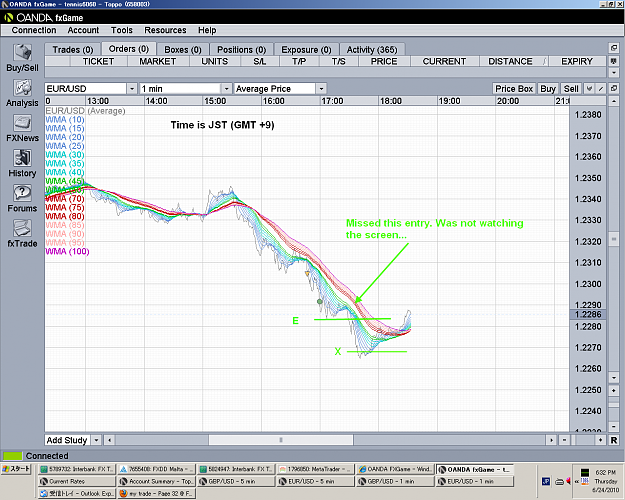Switch to the Boxes (0) tab
Image resolution: width=625 pixels, height=500 pixels.
tap(183, 49)
